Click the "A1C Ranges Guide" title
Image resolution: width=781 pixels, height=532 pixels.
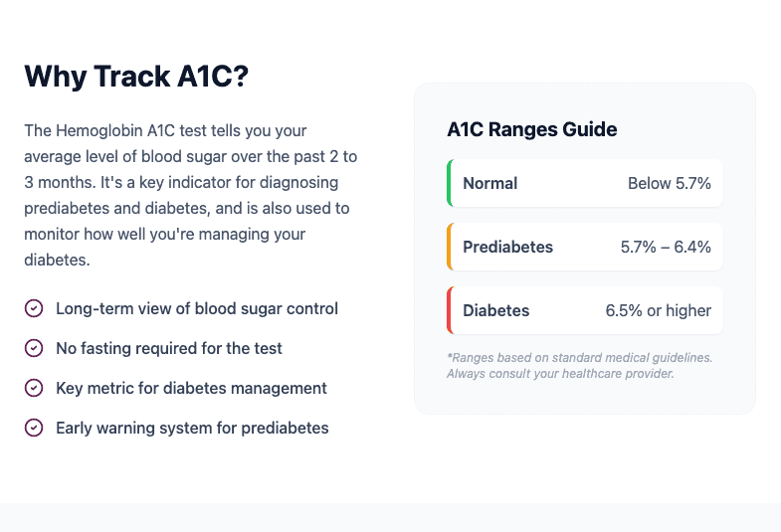pos(532,129)
